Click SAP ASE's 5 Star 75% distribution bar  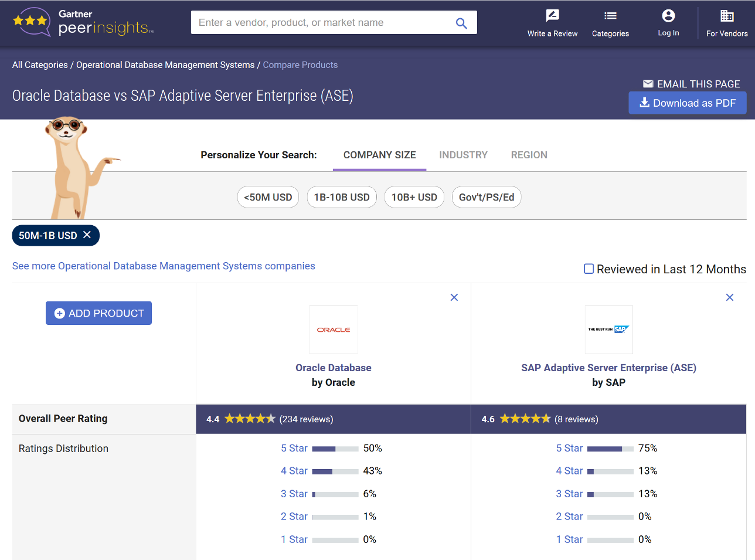(x=611, y=449)
